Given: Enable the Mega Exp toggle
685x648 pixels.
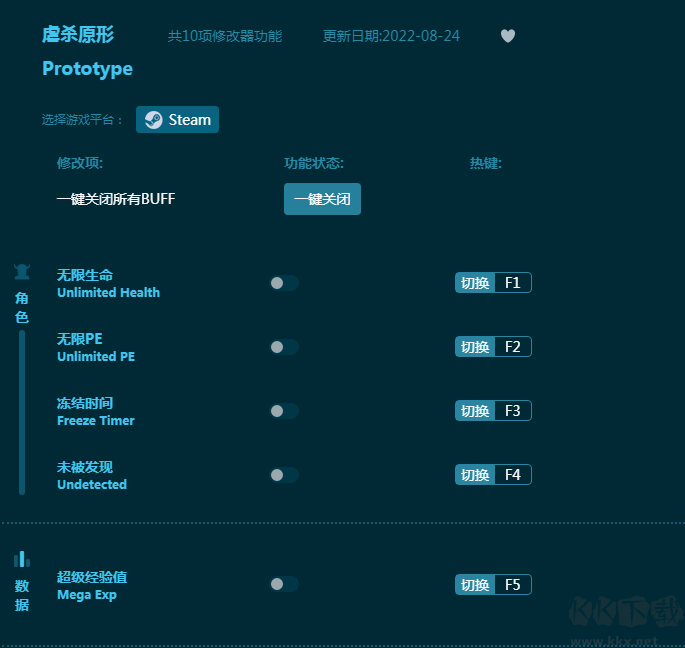Looking at the screenshot, I should (283, 584).
